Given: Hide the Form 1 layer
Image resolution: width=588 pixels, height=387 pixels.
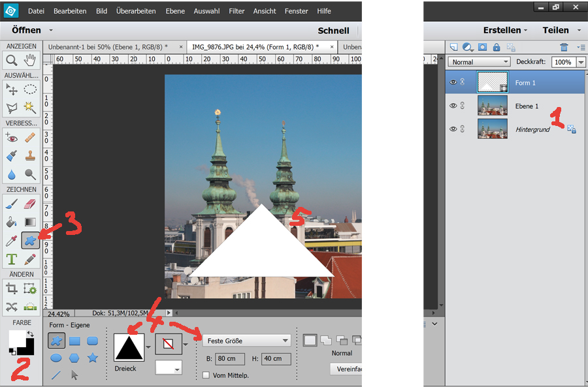Looking at the screenshot, I should [x=453, y=82].
